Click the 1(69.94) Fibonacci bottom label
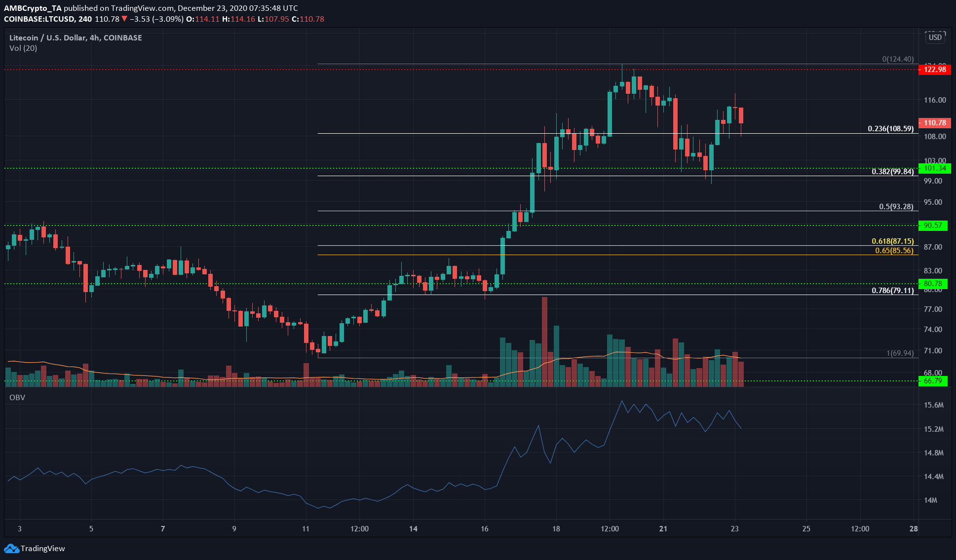Screen dimensions: 956x560 [x=900, y=353]
